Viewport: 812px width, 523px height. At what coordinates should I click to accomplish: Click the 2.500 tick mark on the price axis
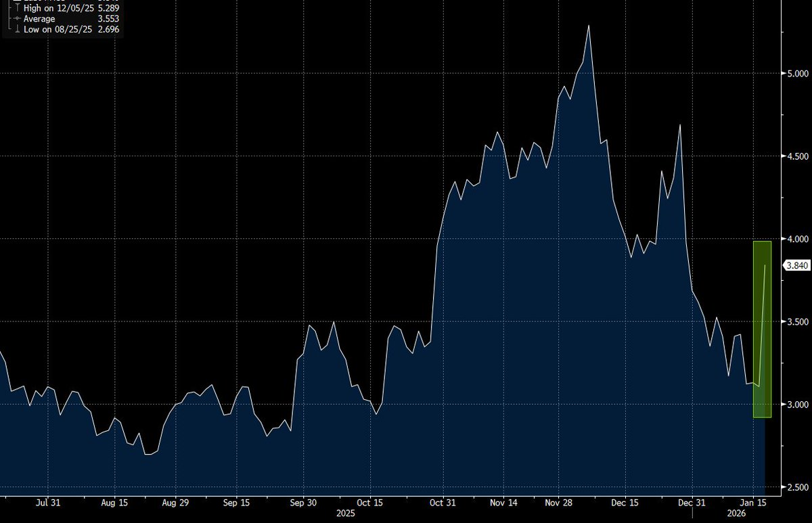[x=784, y=486]
